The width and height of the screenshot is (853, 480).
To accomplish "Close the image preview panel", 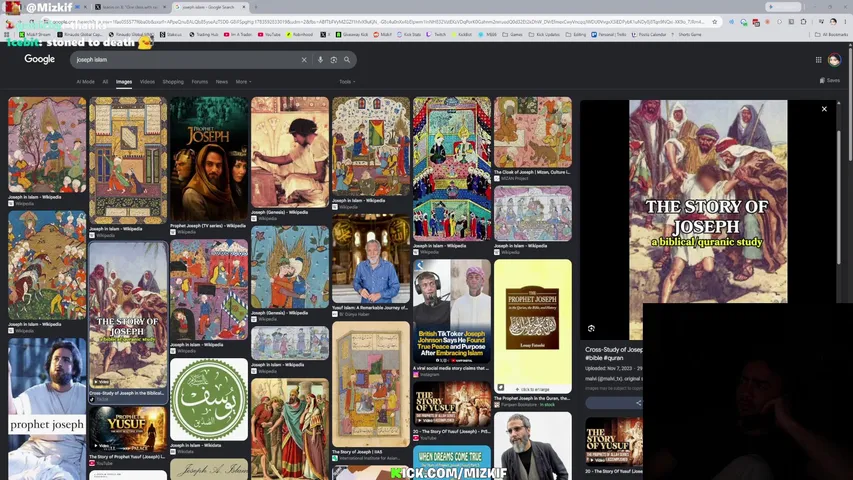I will tap(824, 109).
